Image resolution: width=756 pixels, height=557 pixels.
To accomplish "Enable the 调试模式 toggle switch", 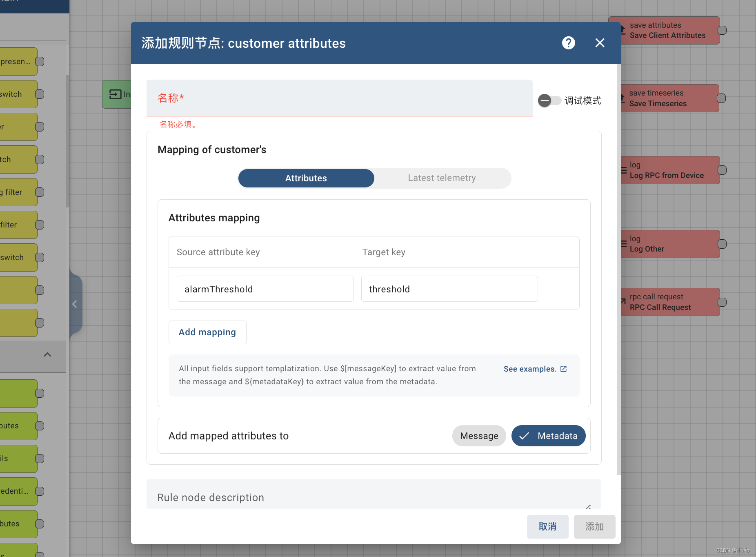I will tap(550, 100).
